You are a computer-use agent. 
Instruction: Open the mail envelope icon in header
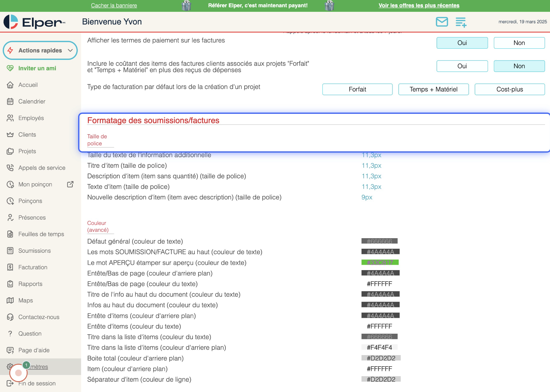coord(442,22)
